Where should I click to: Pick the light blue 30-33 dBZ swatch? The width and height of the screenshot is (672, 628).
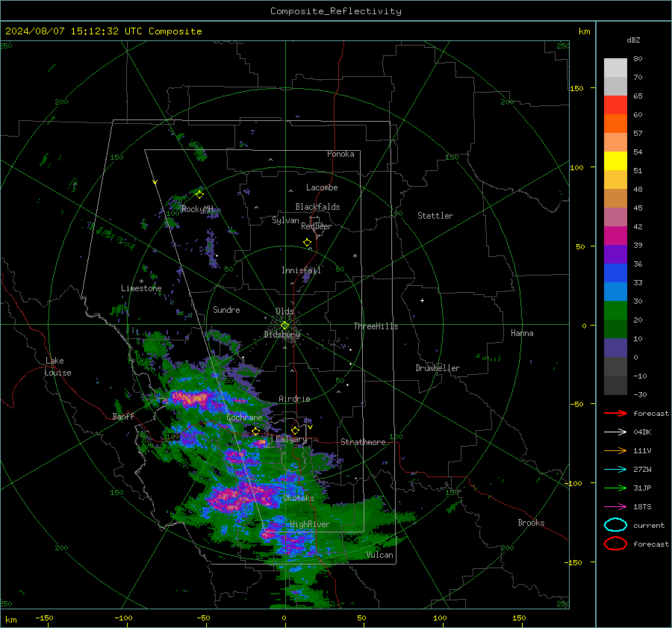tap(615, 291)
